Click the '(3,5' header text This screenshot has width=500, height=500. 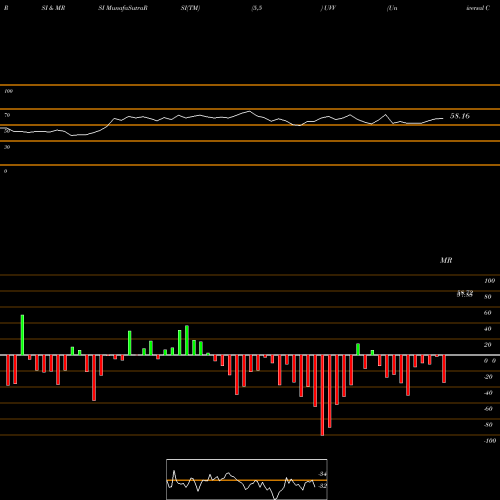257,8
